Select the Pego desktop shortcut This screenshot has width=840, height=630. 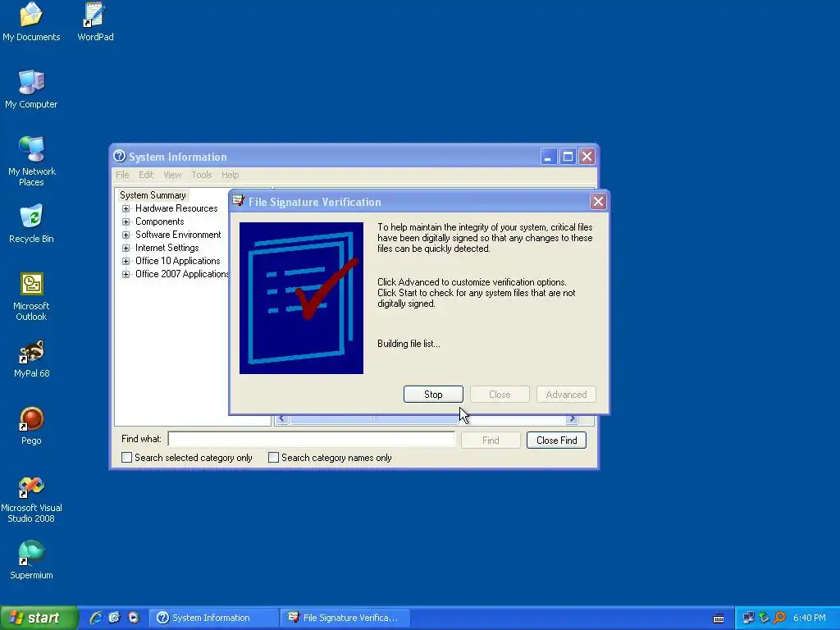31,426
